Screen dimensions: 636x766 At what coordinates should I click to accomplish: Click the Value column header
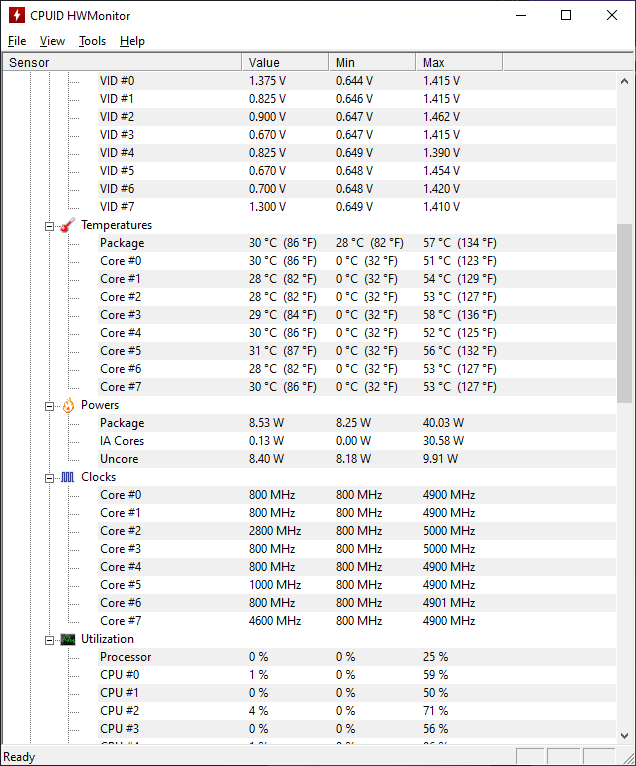[285, 63]
